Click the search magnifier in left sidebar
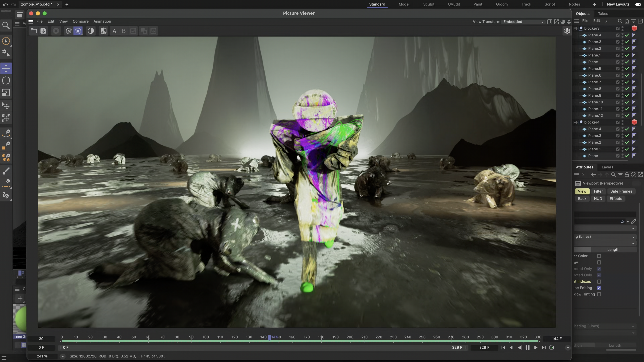This screenshot has width=644, height=362. (x=6, y=25)
